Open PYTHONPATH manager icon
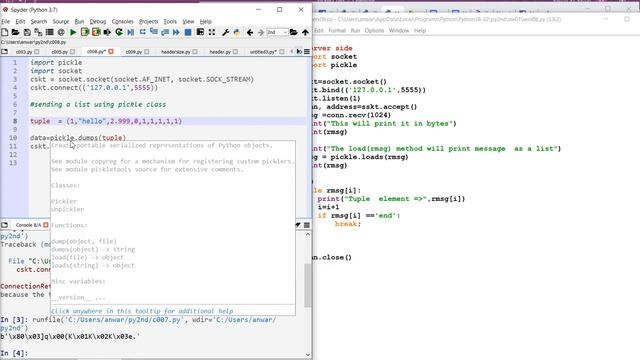 click(237, 32)
